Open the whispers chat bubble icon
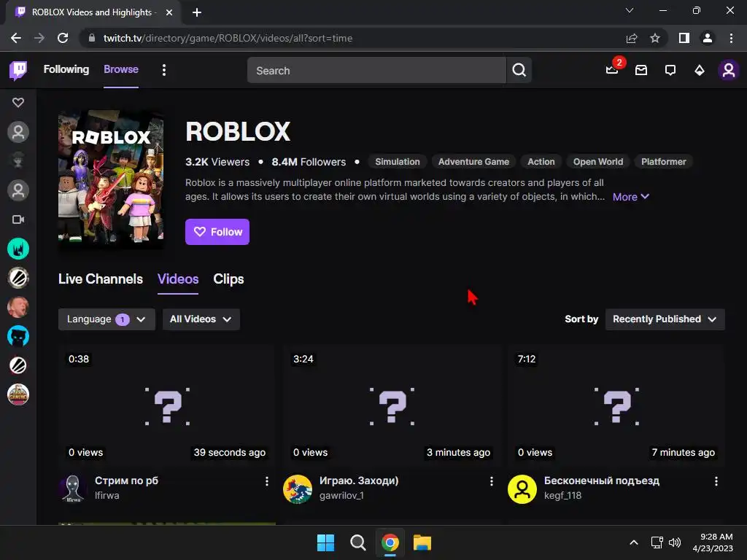This screenshot has height=560, width=747. 670,71
